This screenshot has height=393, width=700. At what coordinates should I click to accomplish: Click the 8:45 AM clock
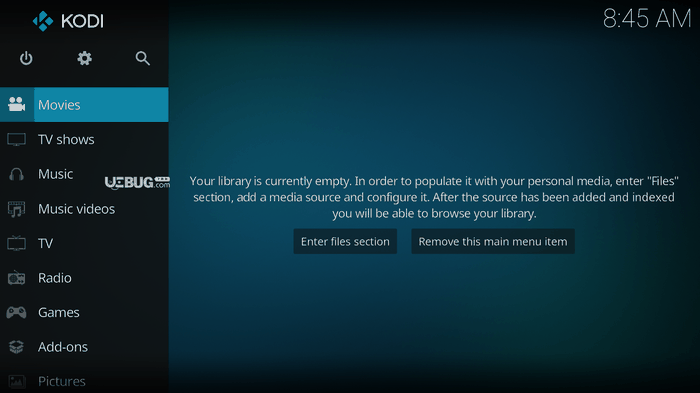click(x=647, y=19)
